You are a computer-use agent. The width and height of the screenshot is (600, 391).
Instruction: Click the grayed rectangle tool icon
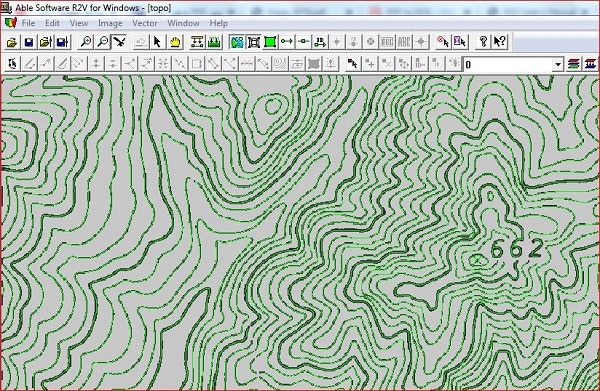pyautogui.click(x=197, y=64)
